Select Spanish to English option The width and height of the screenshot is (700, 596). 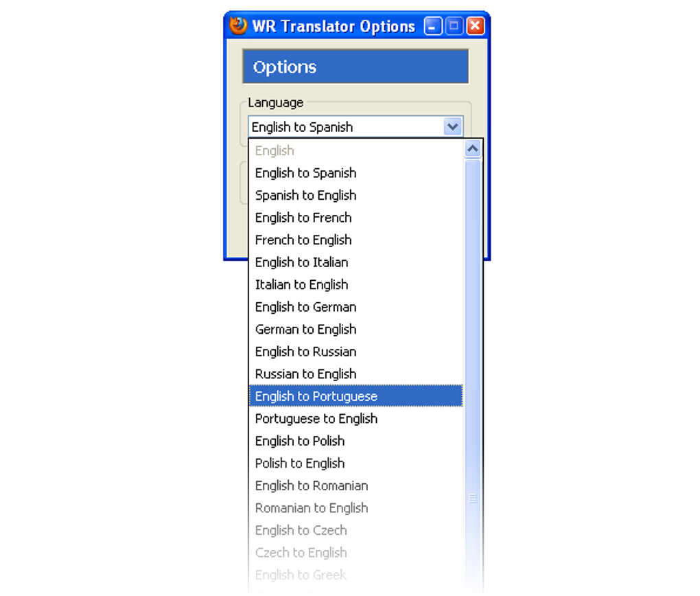click(305, 195)
